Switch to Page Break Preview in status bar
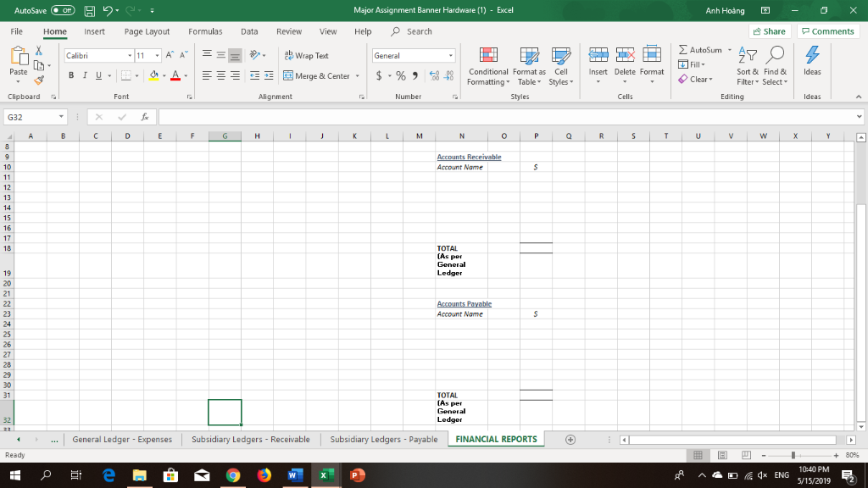Viewport: 868px width, 488px height. click(746, 455)
